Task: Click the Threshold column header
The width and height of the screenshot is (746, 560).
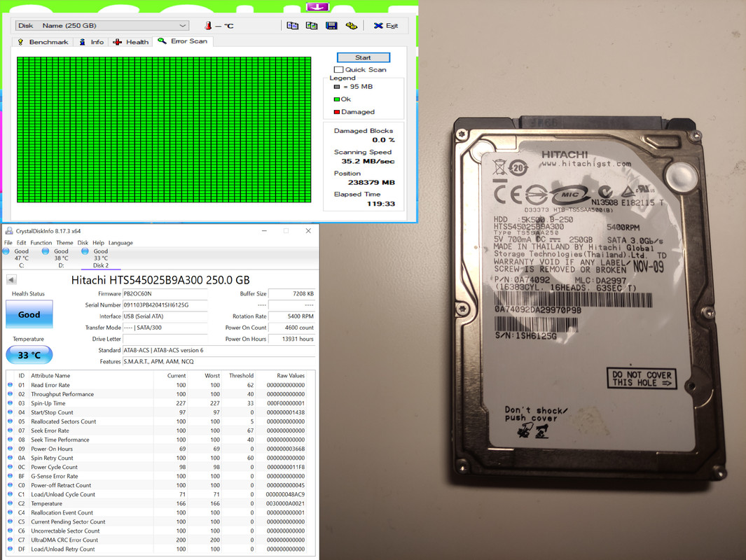Action: pyautogui.click(x=241, y=376)
